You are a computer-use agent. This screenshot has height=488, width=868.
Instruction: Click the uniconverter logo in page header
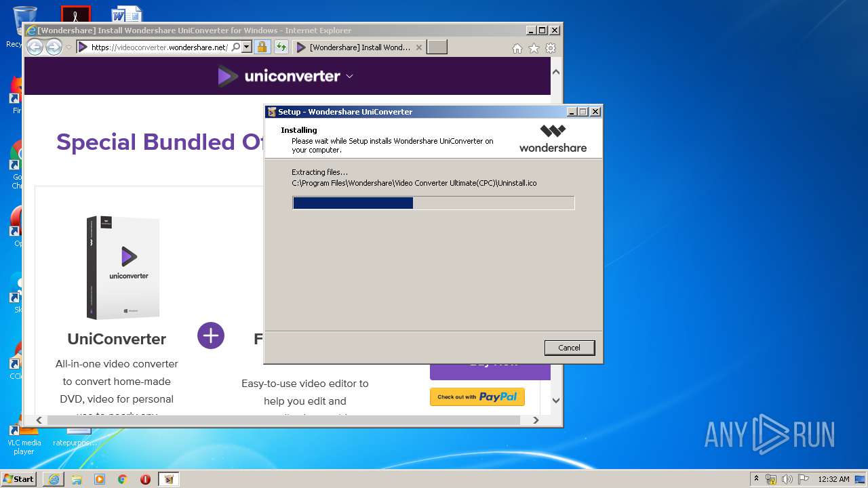click(279, 76)
